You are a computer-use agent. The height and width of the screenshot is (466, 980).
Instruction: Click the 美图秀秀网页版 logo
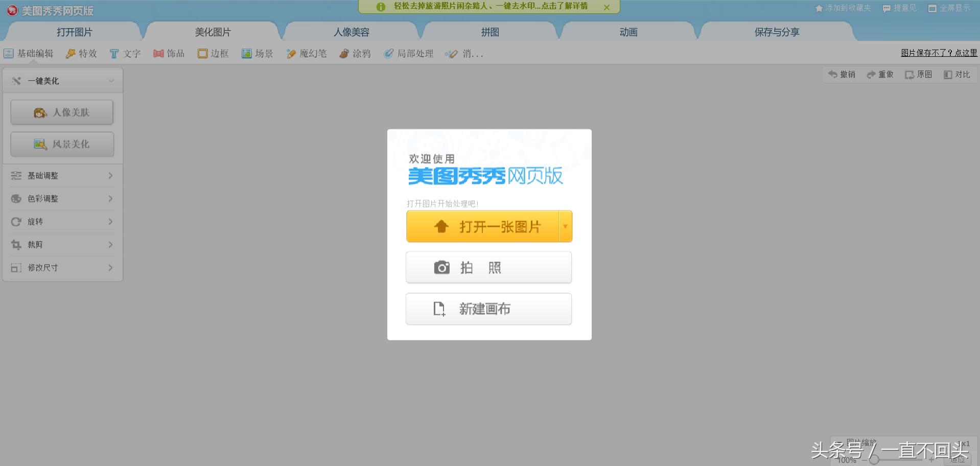[50, 11]
